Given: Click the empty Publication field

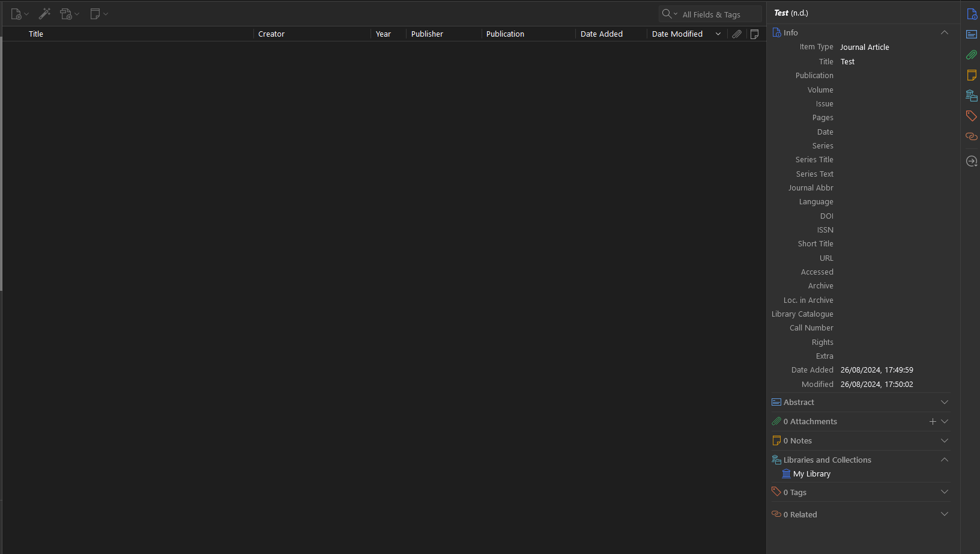Looking at the screenshot, I should (x=895, y=76).
